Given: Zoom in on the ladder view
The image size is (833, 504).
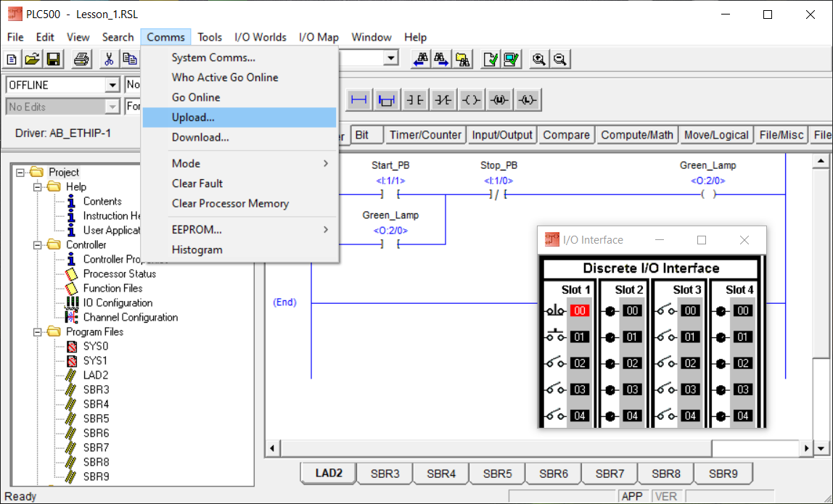Looking at the screenshot, I should pos(538,59).
